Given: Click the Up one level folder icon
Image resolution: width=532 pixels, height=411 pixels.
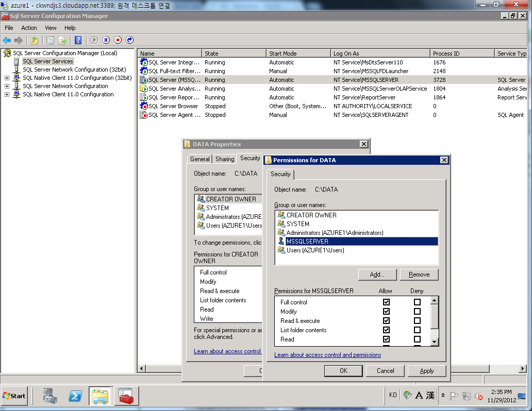Looking at the screenshot, I should (x=34, y=40).
